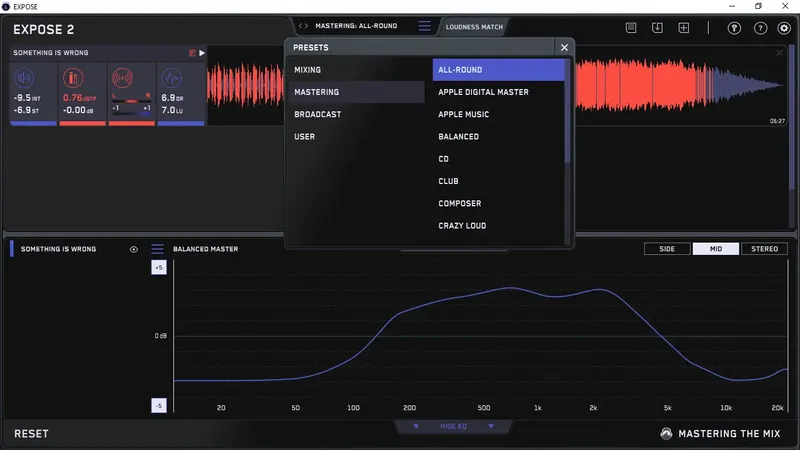Click the Something Is Wrong track title
Screen dimensions: 800x450
pos(51,53)
